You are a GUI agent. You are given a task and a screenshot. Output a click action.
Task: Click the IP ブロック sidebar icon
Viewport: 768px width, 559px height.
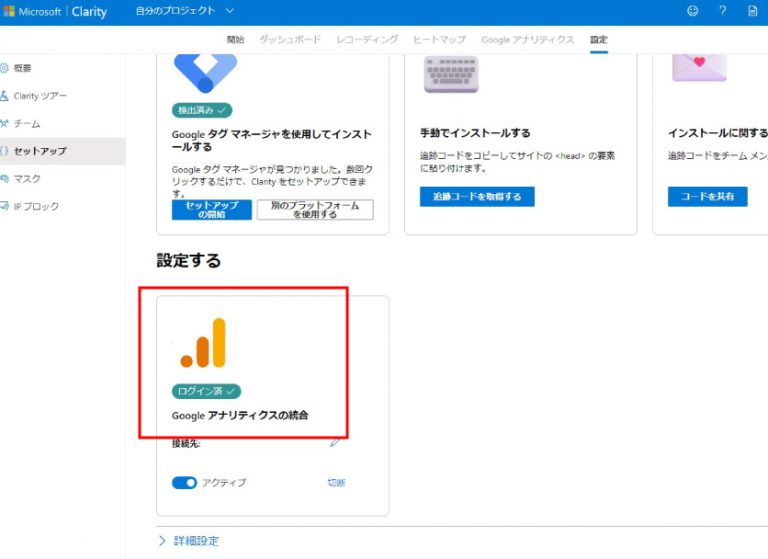(4, 206)
